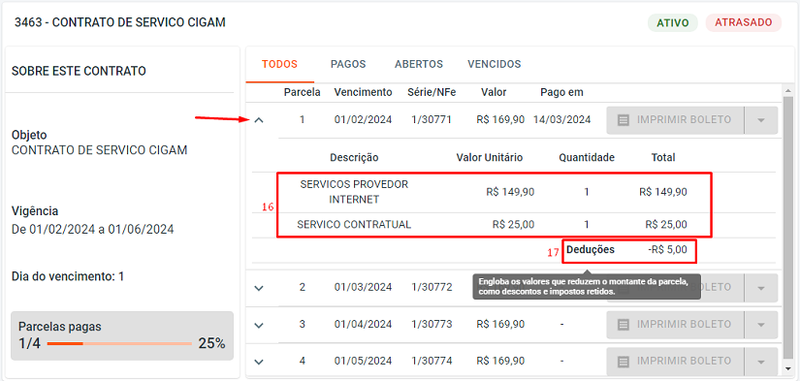This screenshot has width=800, height=381.
Task: Click the list scrollbar down arrow
Action: 788,368
